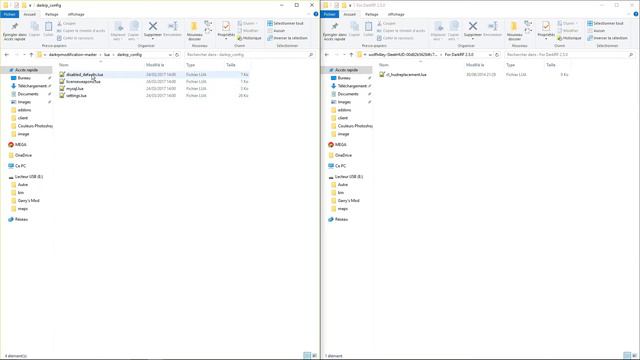The height and width of the screenshot is (360, 640).
Task: Open Téléchargements in For DarkRP window sidebar
Action: [x=352, y=86]
